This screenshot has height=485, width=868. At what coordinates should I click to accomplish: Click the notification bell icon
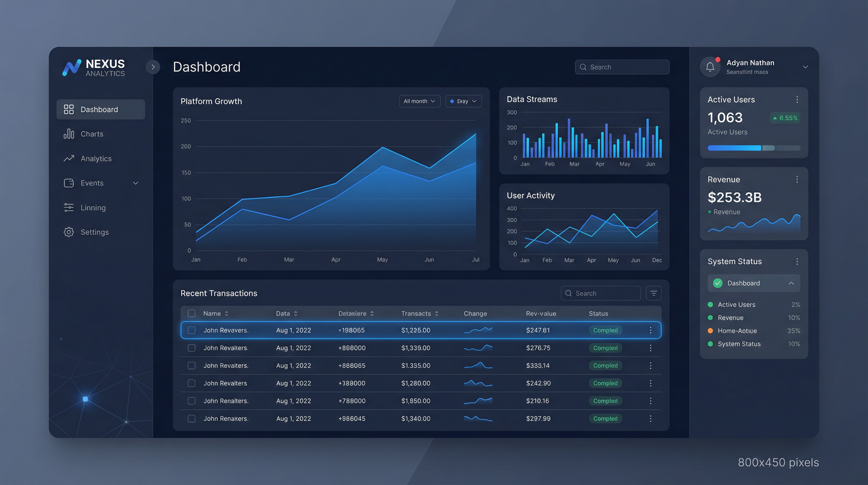coord(710,67)
